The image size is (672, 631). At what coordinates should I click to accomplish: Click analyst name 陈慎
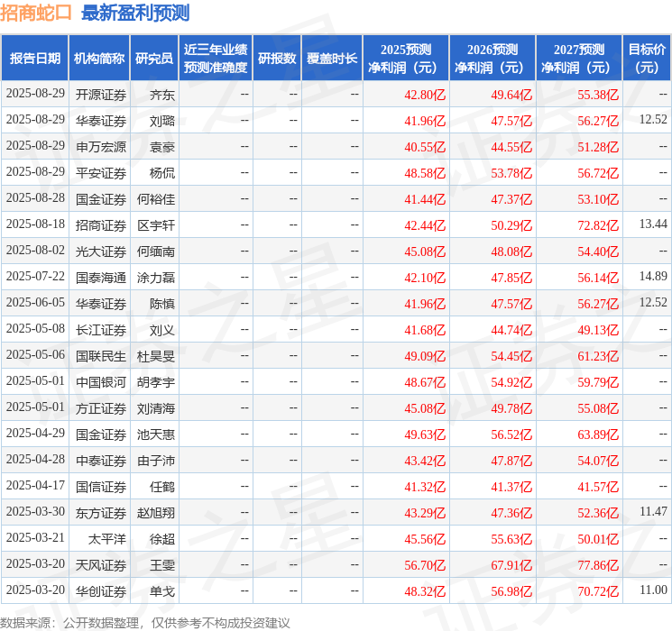pos(162,304)
